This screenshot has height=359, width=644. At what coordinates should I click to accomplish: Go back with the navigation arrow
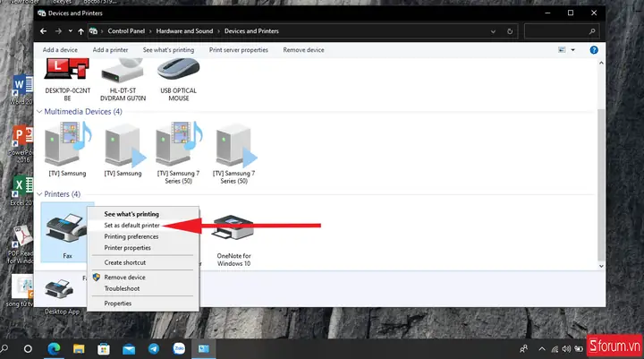click(x=43, y=31)
